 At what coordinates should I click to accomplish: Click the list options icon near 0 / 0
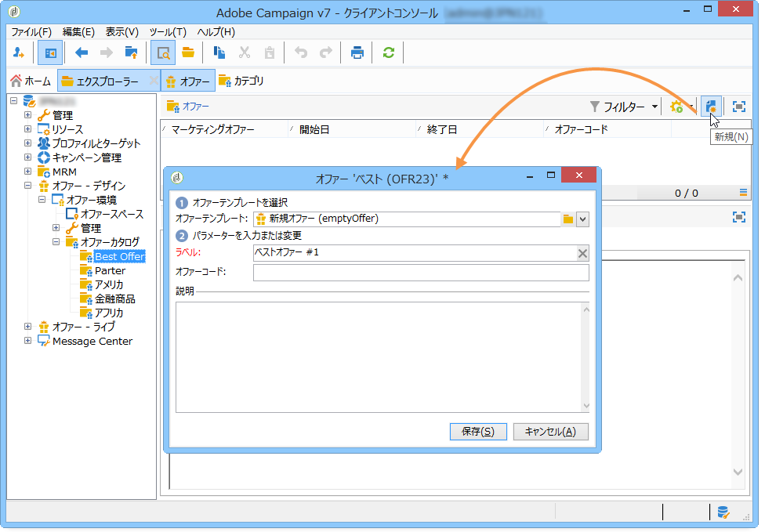pos(743,193)
